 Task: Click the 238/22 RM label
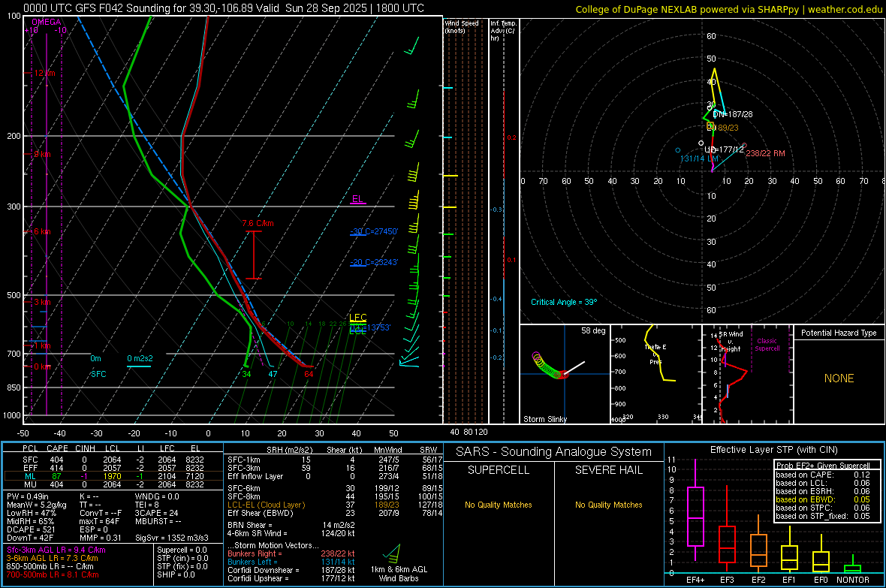pos(765,153)
